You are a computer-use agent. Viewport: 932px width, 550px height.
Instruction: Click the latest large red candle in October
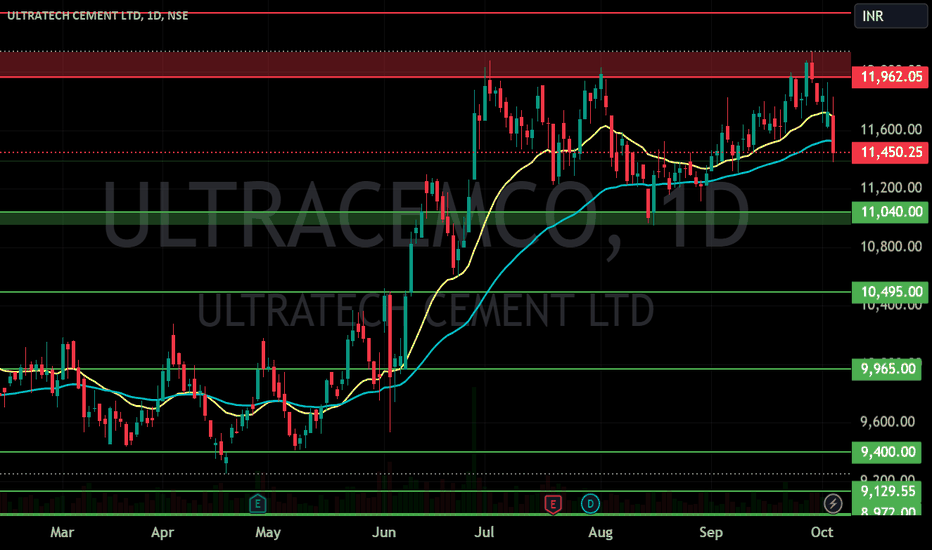(833, 134)
